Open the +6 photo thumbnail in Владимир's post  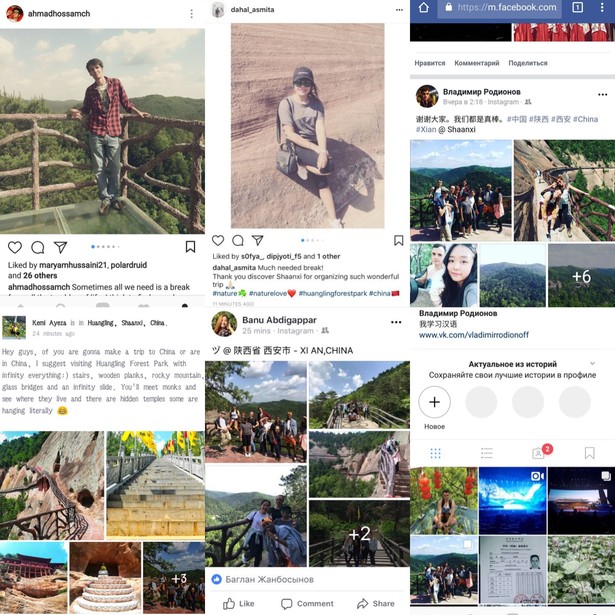pyautogui.click(x=581, y=275)
